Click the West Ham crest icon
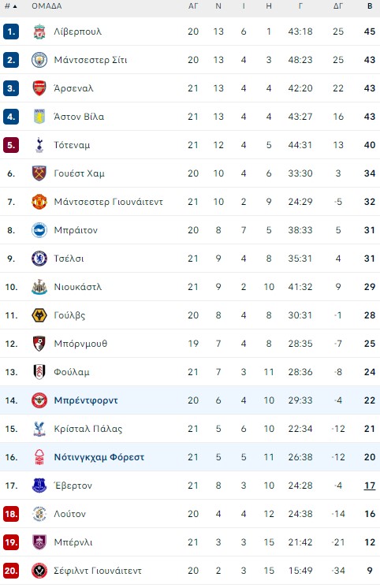The image size is (380, 588). point(39,173)
